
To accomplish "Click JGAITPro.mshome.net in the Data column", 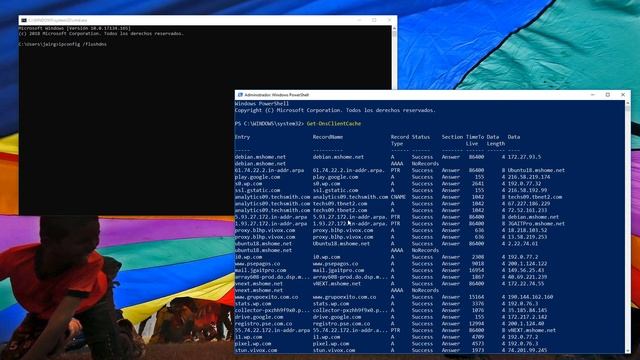I will point(536,224).
